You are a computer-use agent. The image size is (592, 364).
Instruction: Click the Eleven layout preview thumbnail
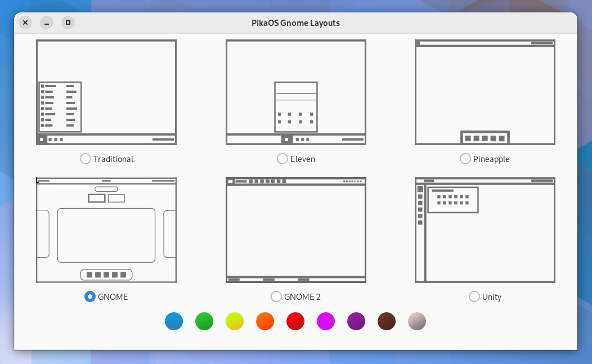[296, 92]
